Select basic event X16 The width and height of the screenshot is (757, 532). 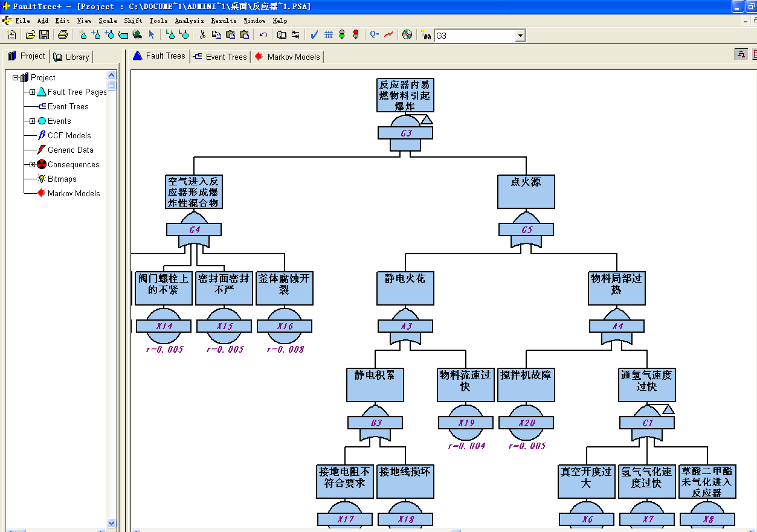(285, 326)
